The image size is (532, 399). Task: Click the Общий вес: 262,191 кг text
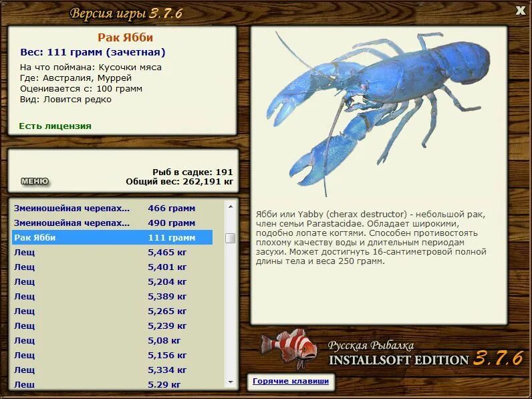[x=180, y=182]
